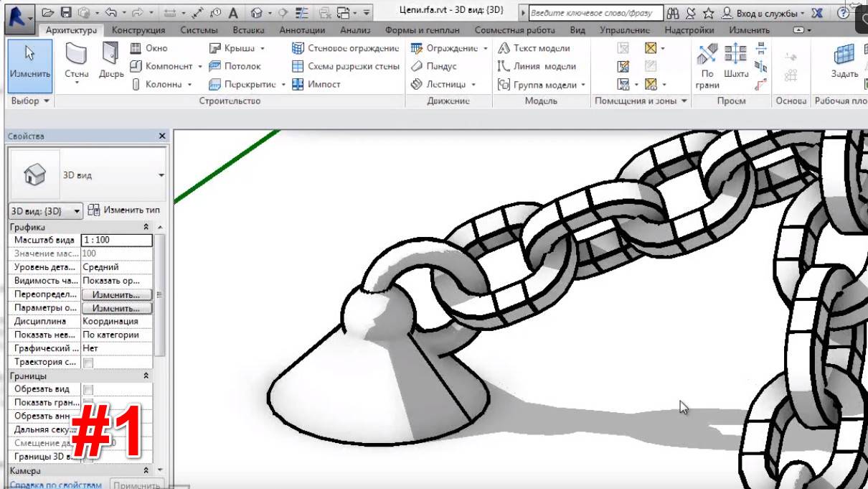
Task: Click the Default 3D view house icon
Action: (x=256, y=13)
